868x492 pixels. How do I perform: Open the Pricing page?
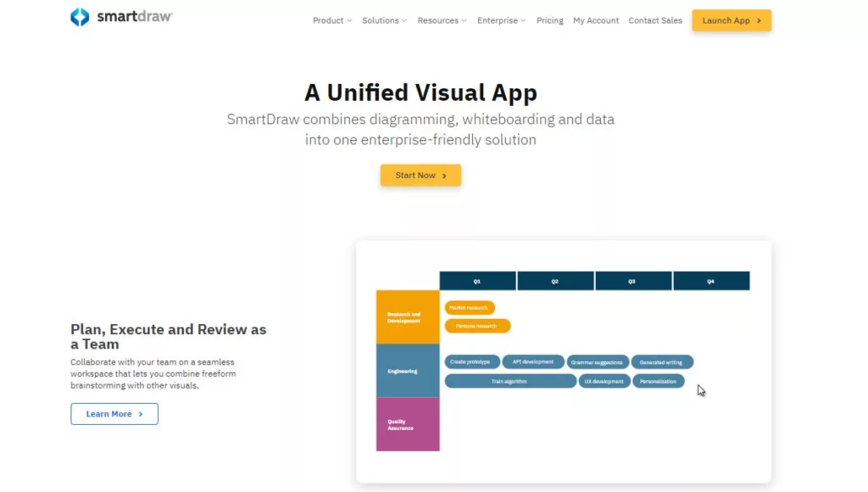tap(549, 20)
